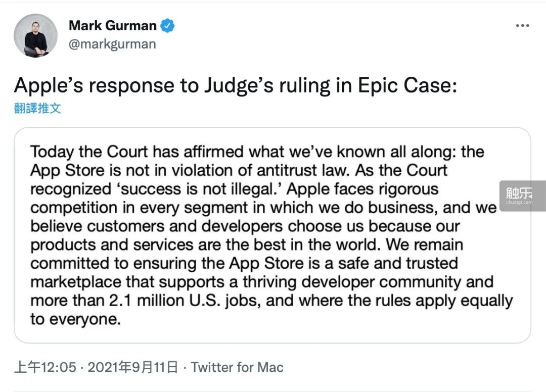Open Mark Gurman's profile avatar
546x392 pixels.
(35, 35)
